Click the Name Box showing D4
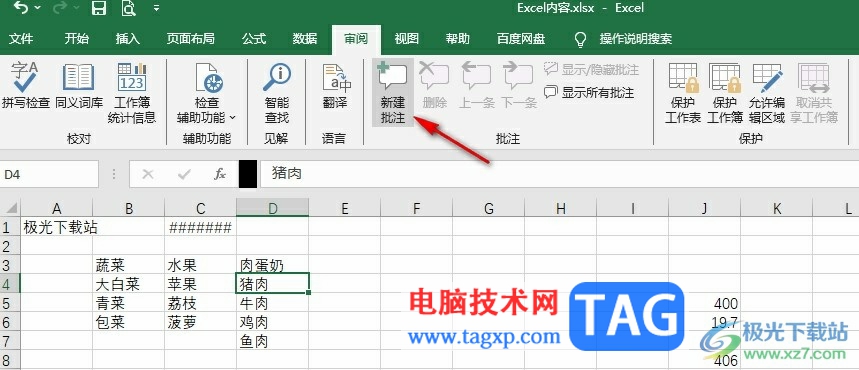859x370 pixels. point(49,174)
